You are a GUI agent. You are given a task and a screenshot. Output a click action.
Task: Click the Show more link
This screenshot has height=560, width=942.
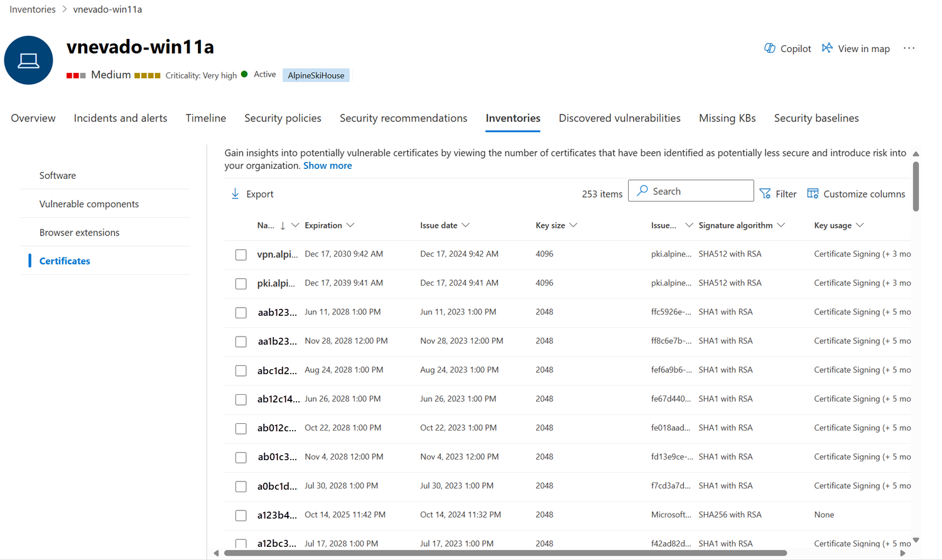[x=327, y=166]
